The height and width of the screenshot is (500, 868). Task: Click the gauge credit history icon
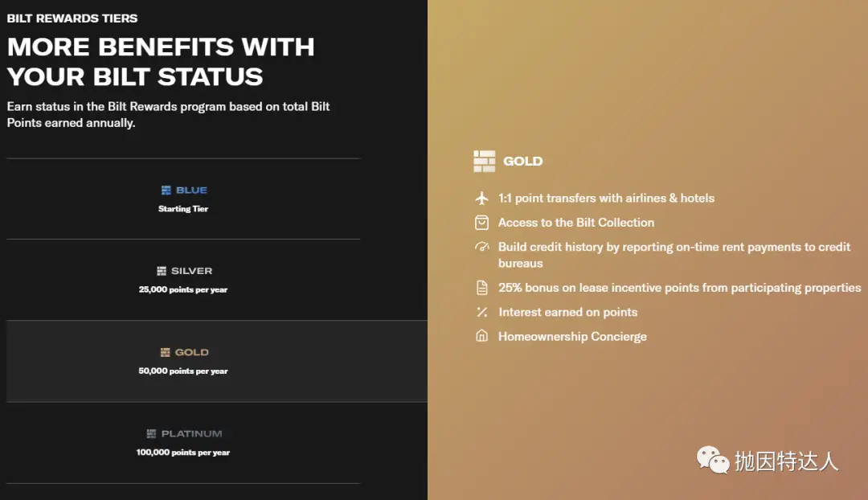482,248
